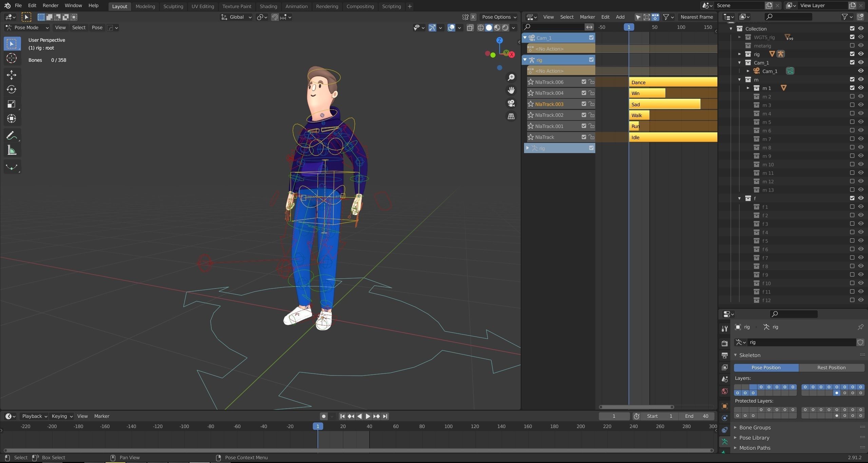The width and height of the screenshot is (868, 463).
Task: Click the timeline frame 1 playhead marker
Action: pyautogui.click(x=317, y=426)
